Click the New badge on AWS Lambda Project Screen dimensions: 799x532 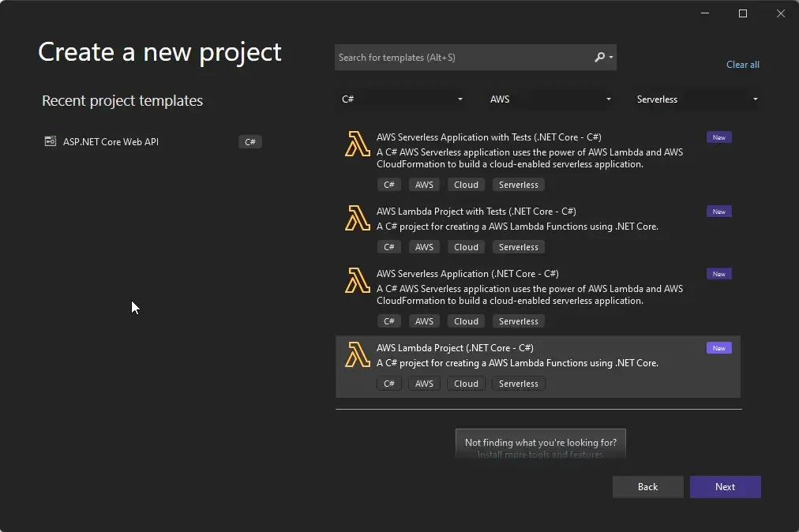pos(718,348)
